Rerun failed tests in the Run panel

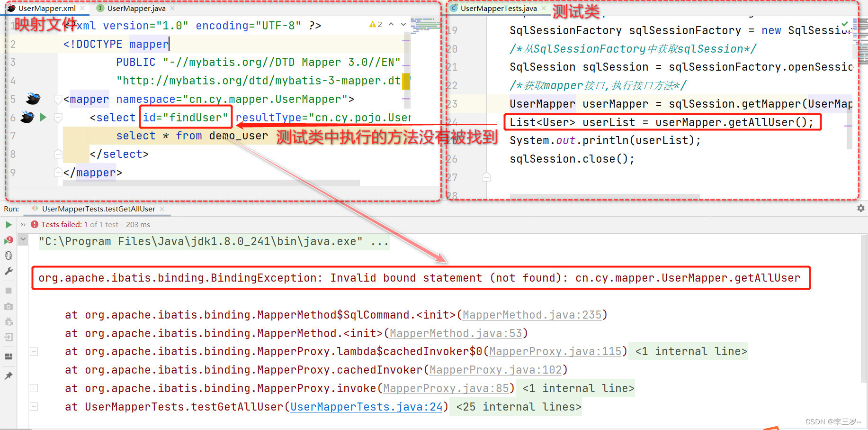(x=9, y=240)
